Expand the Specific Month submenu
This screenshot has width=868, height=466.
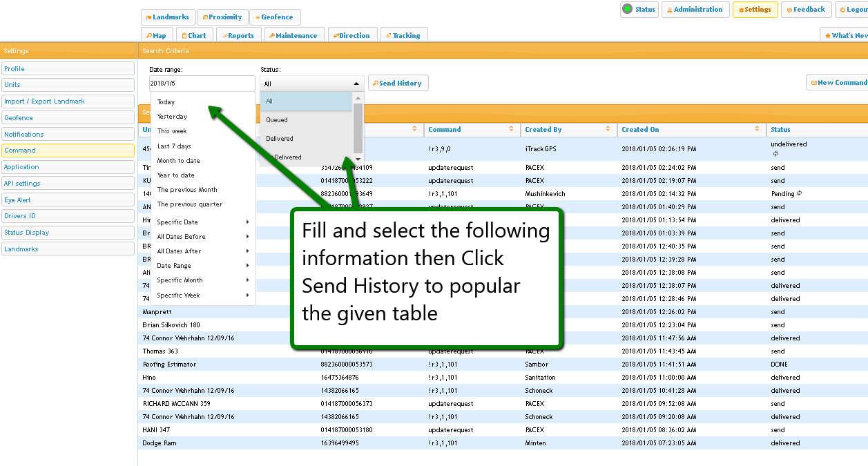pos(247,280)
